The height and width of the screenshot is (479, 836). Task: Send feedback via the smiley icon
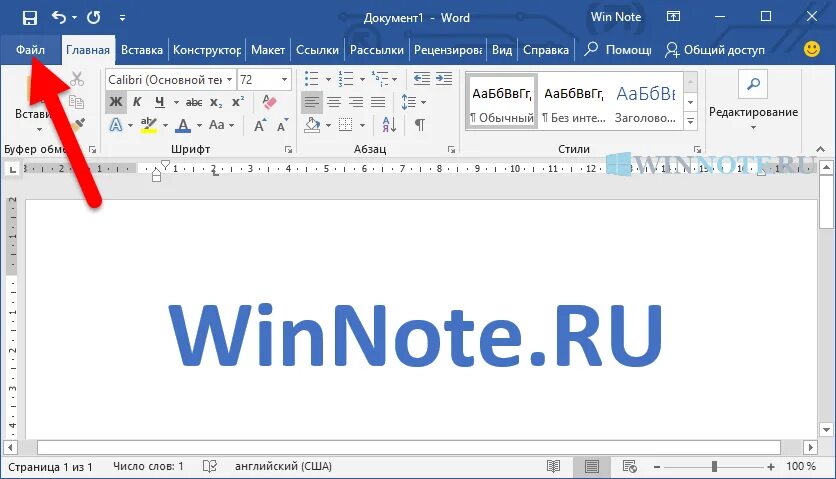(811, 50)
